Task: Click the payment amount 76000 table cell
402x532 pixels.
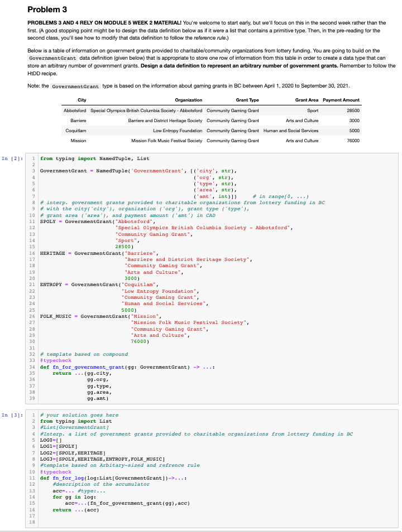Action: (x=353, y=141)
